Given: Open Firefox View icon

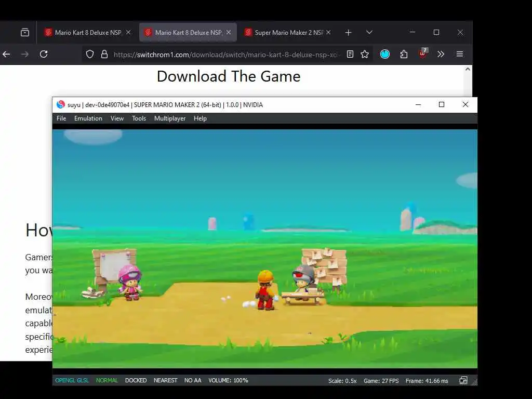Looking at the screenshot, I should [x=25, y=33].
